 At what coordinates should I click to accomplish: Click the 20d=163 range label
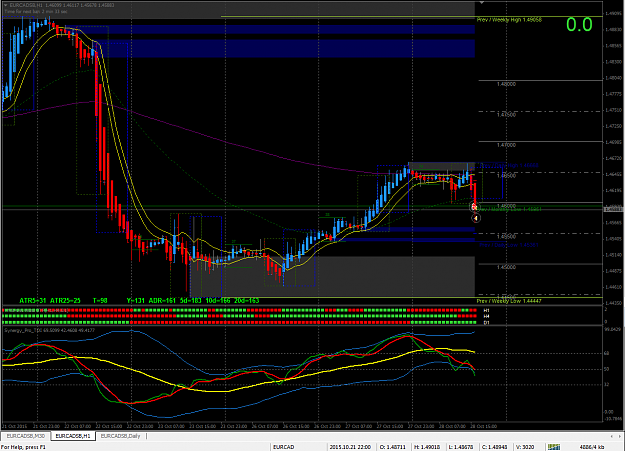[246, 300]
